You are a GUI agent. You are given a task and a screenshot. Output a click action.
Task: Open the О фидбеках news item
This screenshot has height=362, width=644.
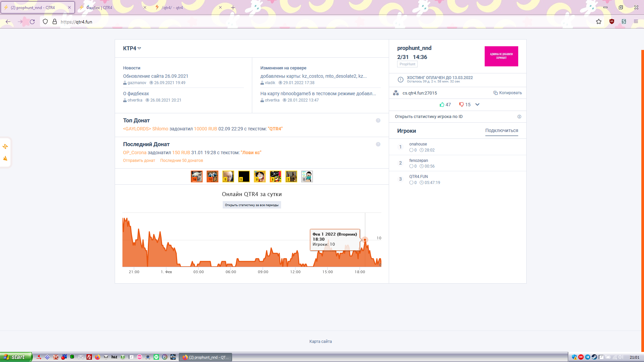point(136,94)
